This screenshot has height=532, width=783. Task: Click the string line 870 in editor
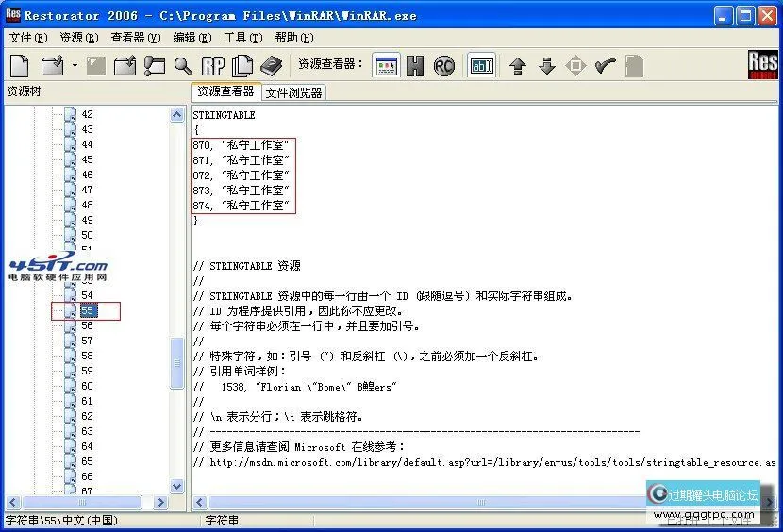coord(242,145)
